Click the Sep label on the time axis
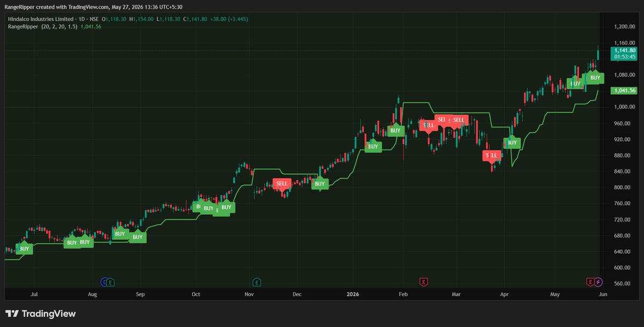 click(x=141, y=294)
